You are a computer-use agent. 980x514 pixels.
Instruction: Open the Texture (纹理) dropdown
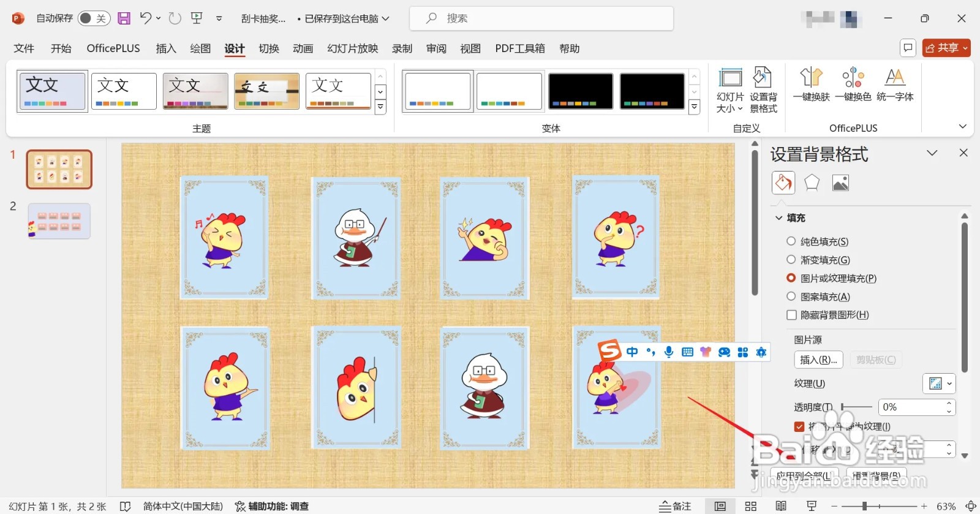(x=939, y=384)
